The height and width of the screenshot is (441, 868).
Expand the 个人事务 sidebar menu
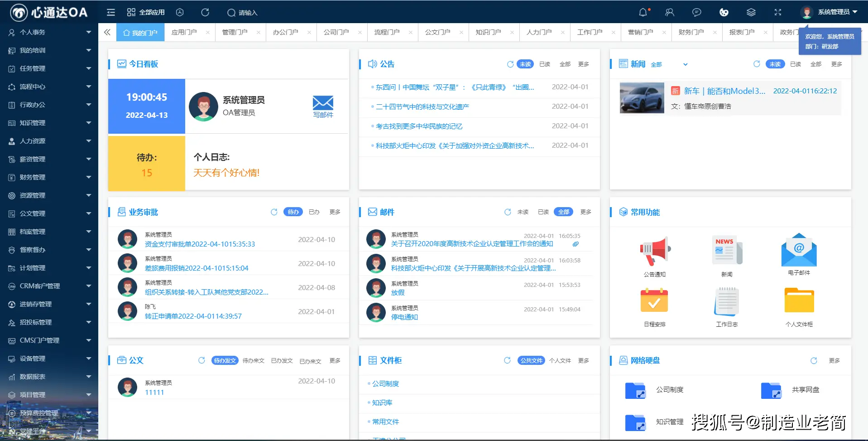coord(49,32)
